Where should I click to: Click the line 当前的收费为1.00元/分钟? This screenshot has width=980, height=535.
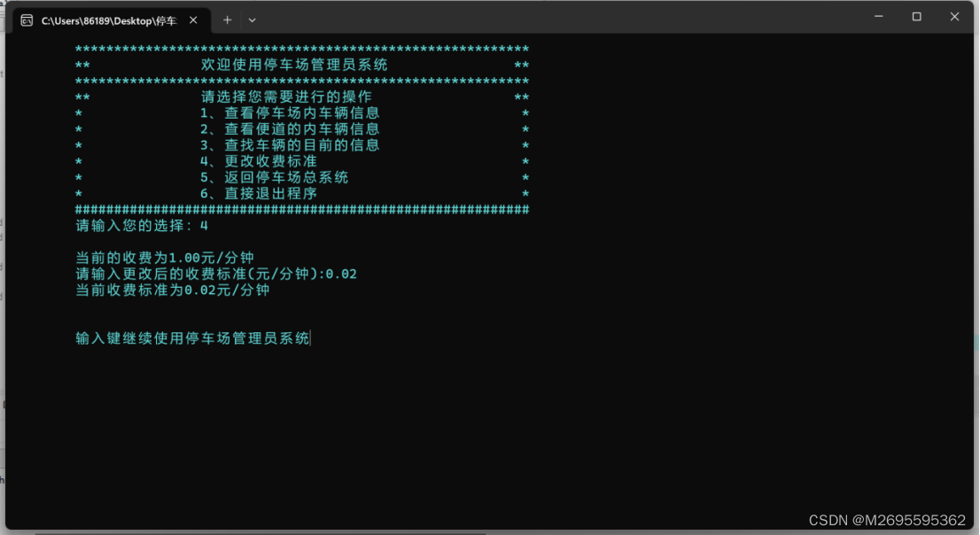[165, 258]
